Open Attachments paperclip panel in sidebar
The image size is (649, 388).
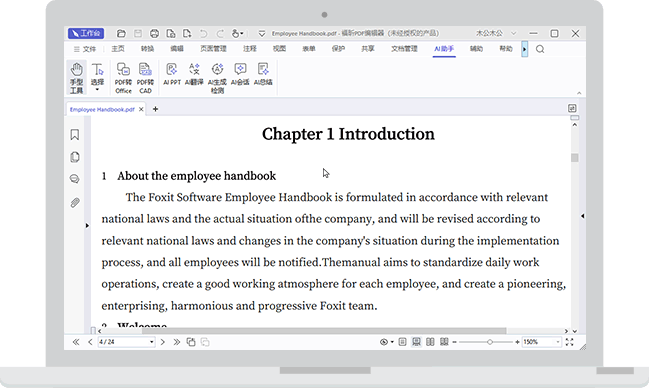pyautogui.click(x=75, y=202)
